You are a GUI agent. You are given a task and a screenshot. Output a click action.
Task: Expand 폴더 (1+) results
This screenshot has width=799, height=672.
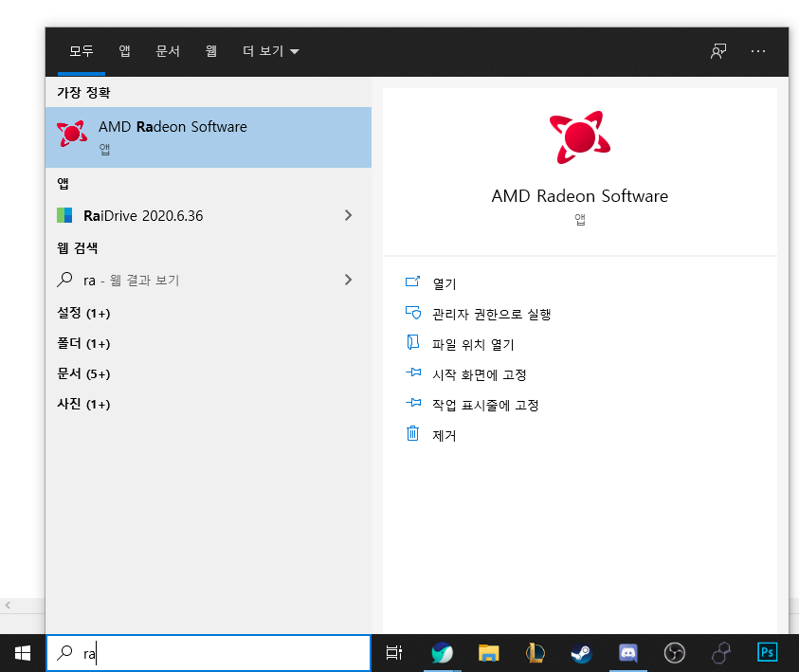83,343
